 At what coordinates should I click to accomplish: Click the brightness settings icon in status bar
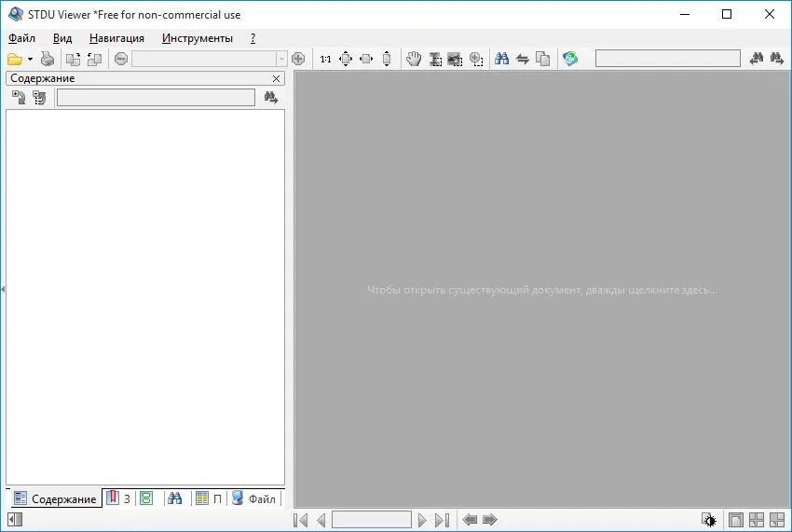tap(709, 520)
